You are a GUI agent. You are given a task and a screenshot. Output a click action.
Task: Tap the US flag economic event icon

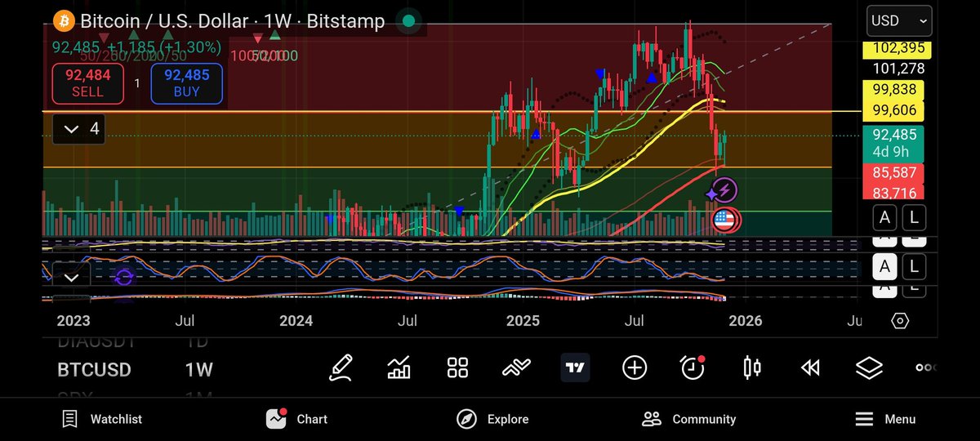coord(725,220)
